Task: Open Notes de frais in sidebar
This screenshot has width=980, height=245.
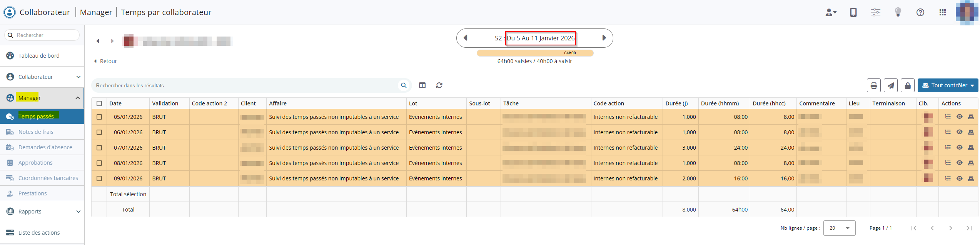Action: point(36,132)
